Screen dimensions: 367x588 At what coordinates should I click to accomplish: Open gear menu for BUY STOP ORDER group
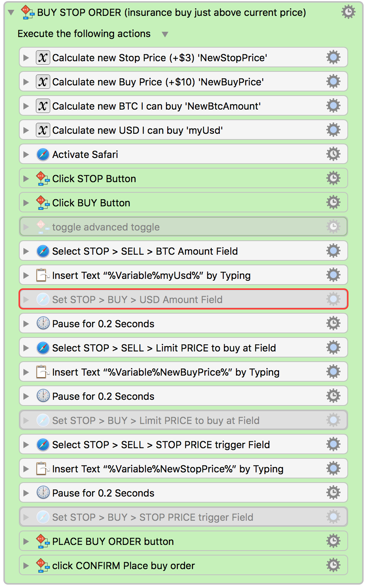348,12
